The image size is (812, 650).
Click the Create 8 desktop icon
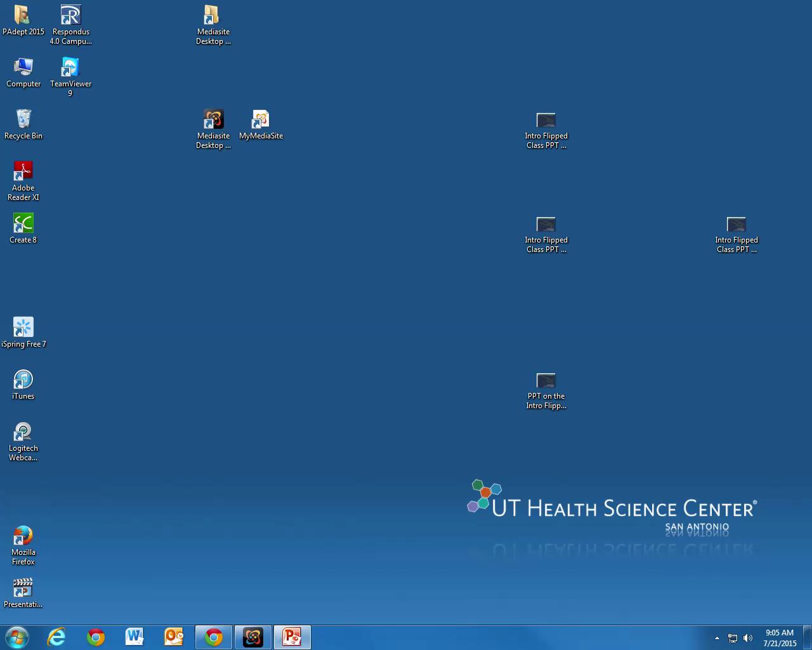[23, 224]
